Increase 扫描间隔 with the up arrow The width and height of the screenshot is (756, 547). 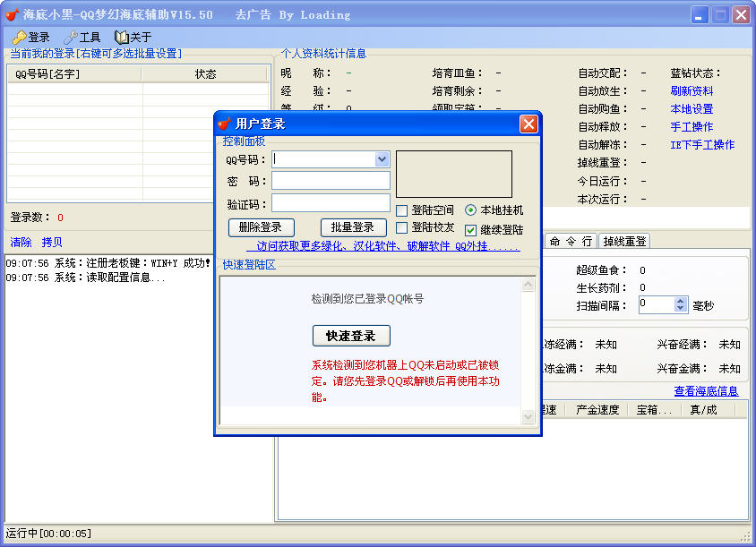click(680, 301)
